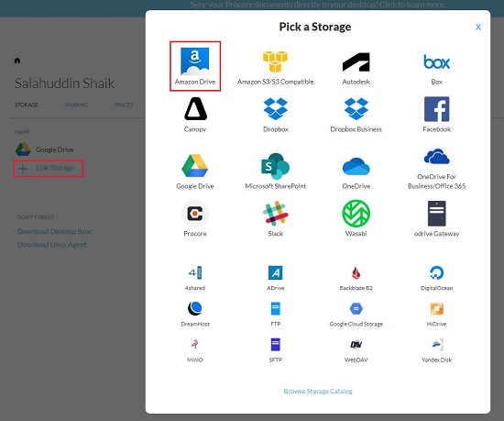
Task: Pick the Autodesk storage icon
Action: coord(356,62)
